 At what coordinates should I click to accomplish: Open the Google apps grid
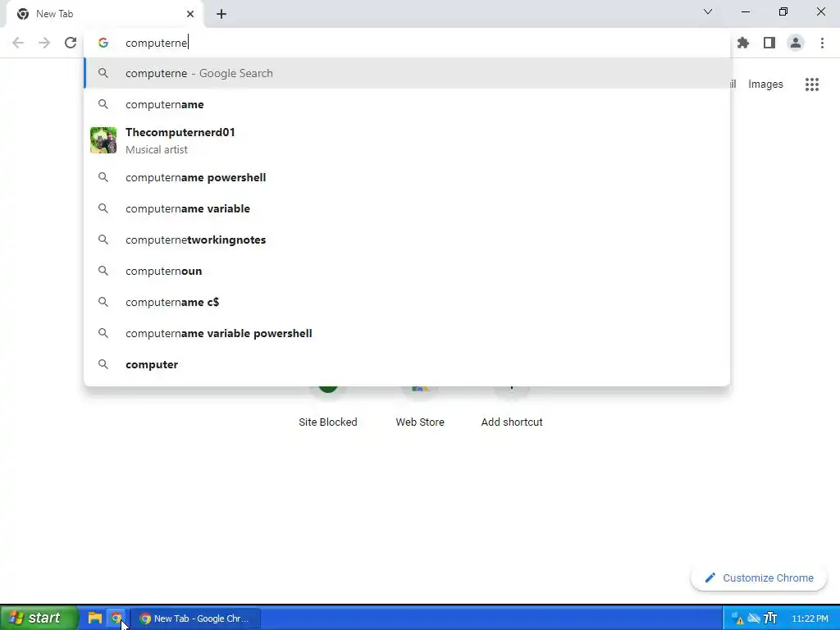tap(812, 84)
